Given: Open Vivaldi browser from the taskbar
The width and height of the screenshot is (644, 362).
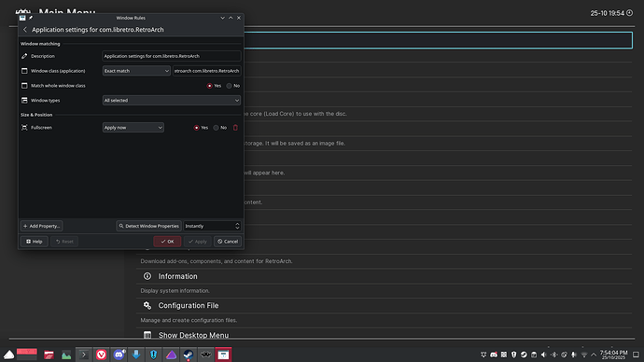Looking at the screenshot, I should coord(102,355).
